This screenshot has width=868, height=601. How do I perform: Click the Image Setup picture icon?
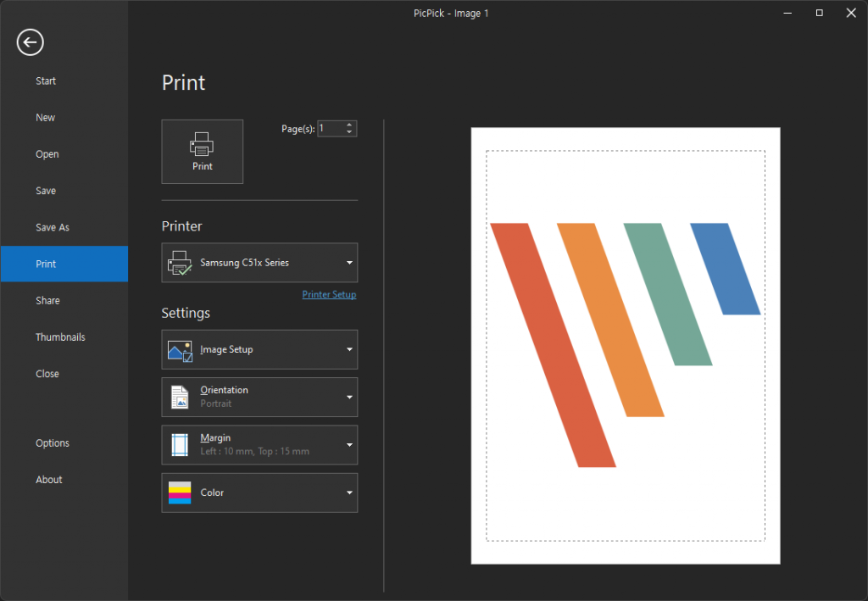pos(181,350)
